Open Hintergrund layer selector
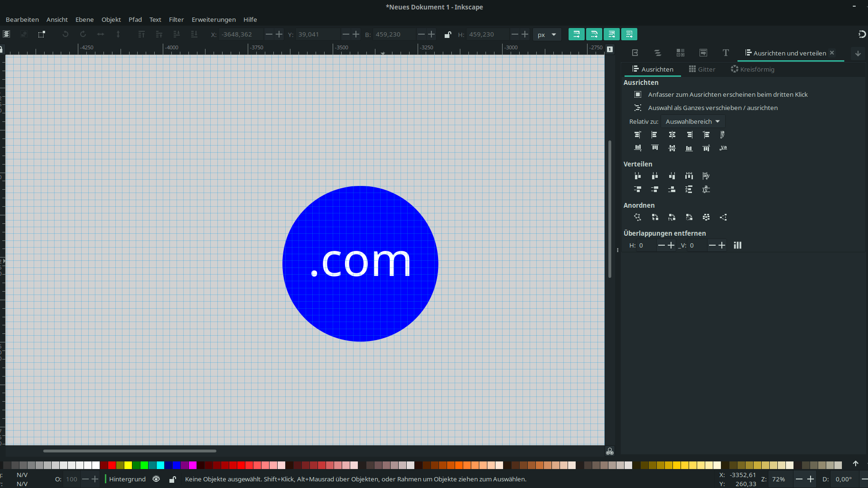 coord(127,479)
